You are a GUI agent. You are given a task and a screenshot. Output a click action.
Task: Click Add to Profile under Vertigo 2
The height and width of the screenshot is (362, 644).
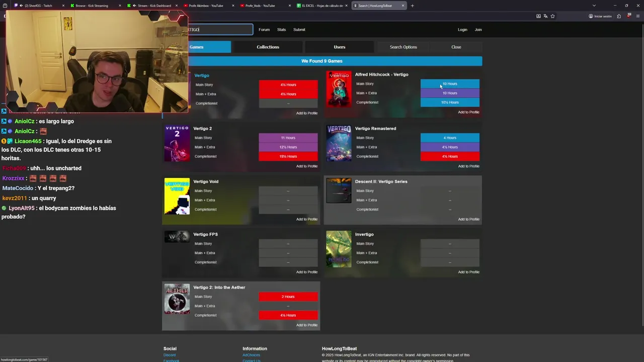(307, 166)
